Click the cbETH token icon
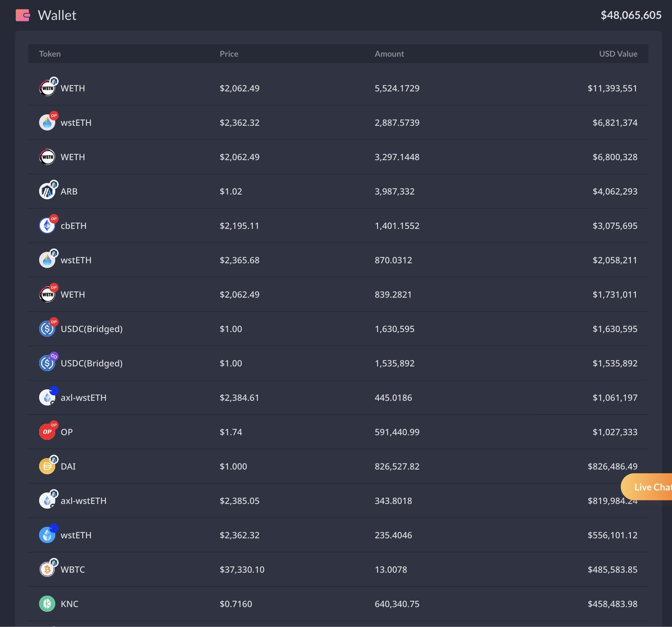672x627 pixels. click(x=47, y=226)
